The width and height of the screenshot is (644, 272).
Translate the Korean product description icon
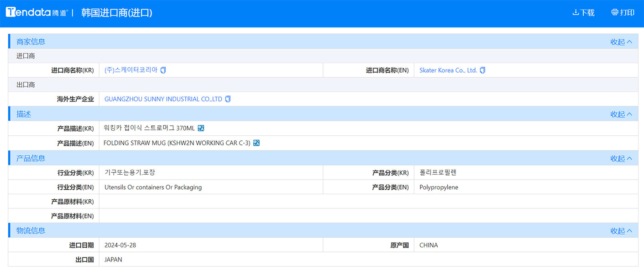pyautogui.click(x=201, y=128)
